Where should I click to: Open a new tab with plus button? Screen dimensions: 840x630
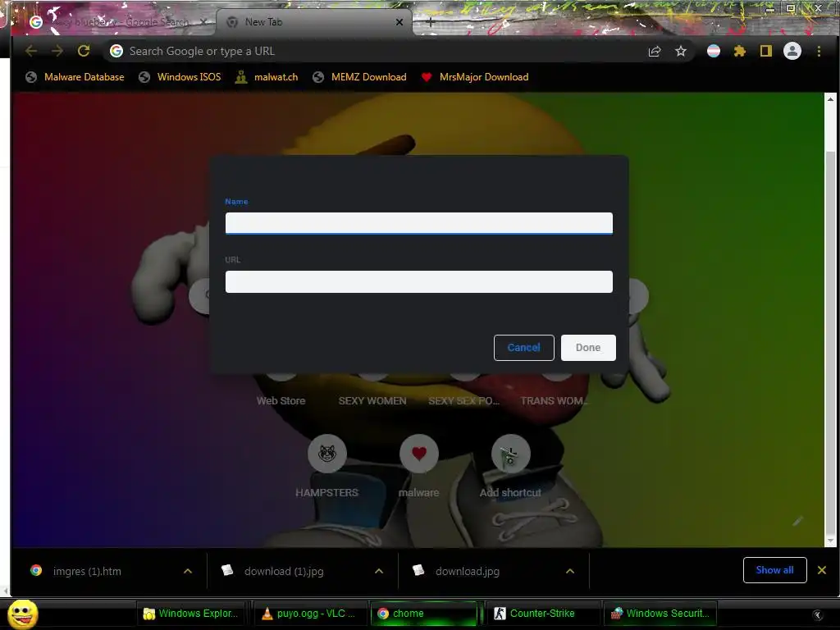click(430, 22)
